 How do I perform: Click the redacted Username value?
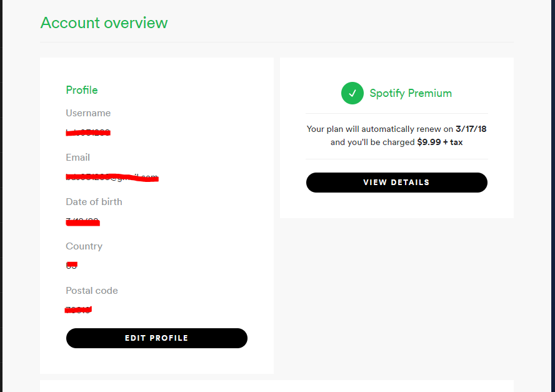[x=88, y=132]
